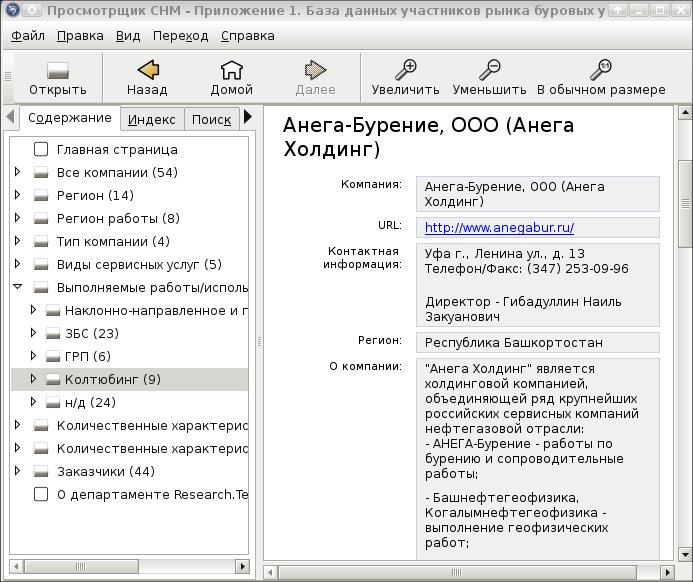Zoom out with Уменьшить magnifier
Screen dimensions: 693x582
(490, 70)
